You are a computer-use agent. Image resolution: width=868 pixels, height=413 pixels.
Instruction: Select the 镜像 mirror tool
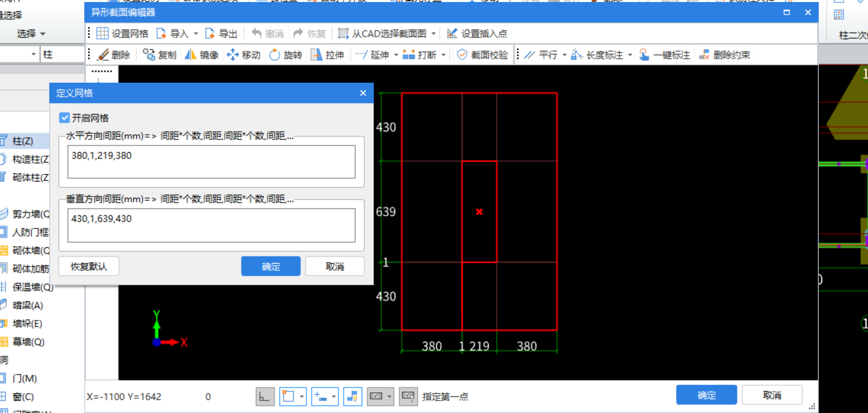(202, 55)
